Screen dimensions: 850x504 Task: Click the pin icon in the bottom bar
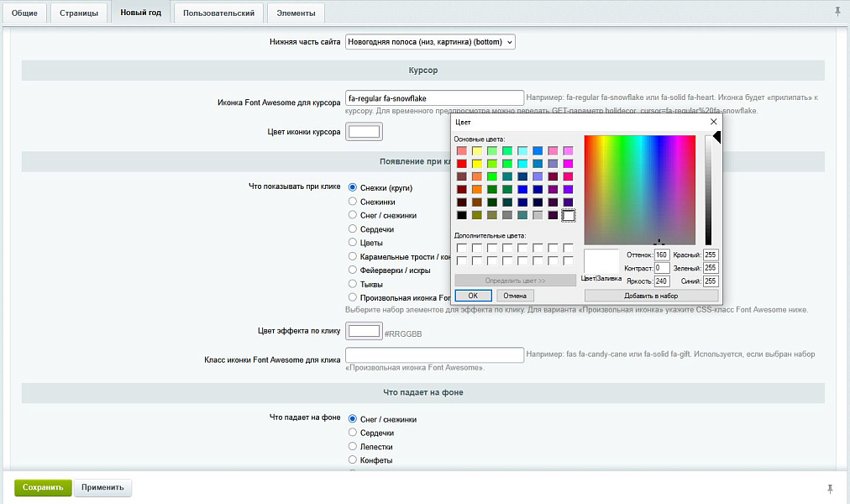tap(831, 488)
